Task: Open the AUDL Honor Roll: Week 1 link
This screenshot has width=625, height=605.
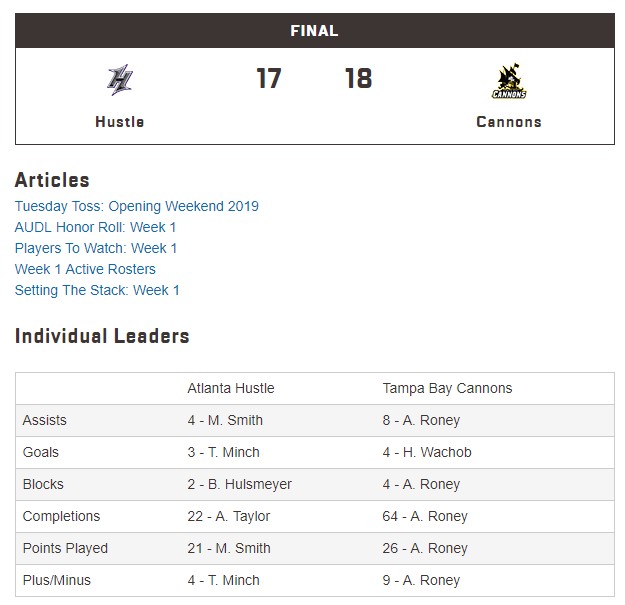Action: tap(95, 227)
